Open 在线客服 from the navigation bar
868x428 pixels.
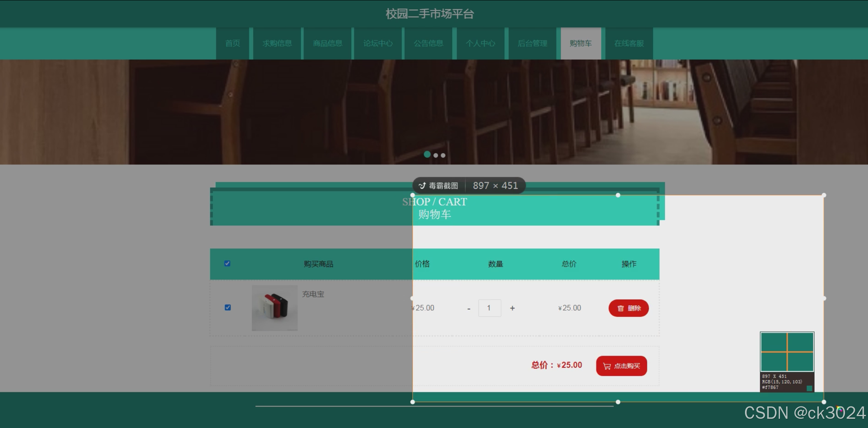point(629,43)
